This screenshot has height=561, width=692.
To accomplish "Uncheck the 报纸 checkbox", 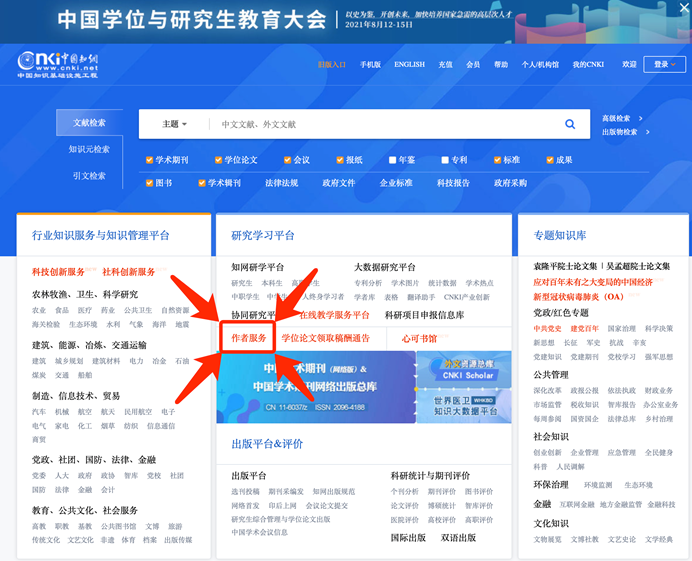I will [340, 160].
